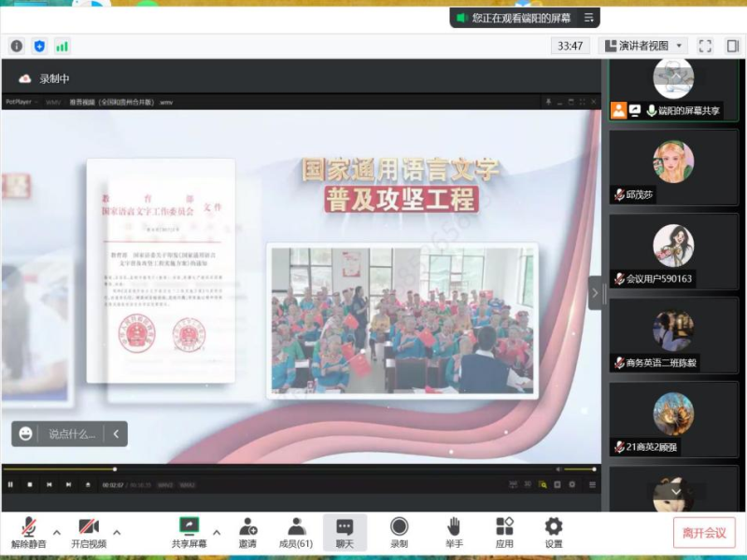Open menu next to 您正在观看端阳的屏幕

[589, 18]
